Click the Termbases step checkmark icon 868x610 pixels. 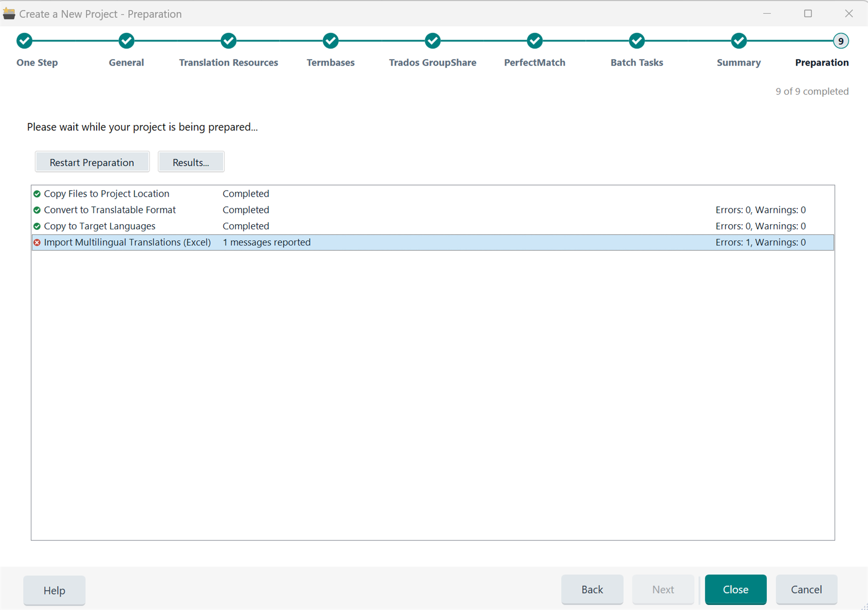pos(331,41)
